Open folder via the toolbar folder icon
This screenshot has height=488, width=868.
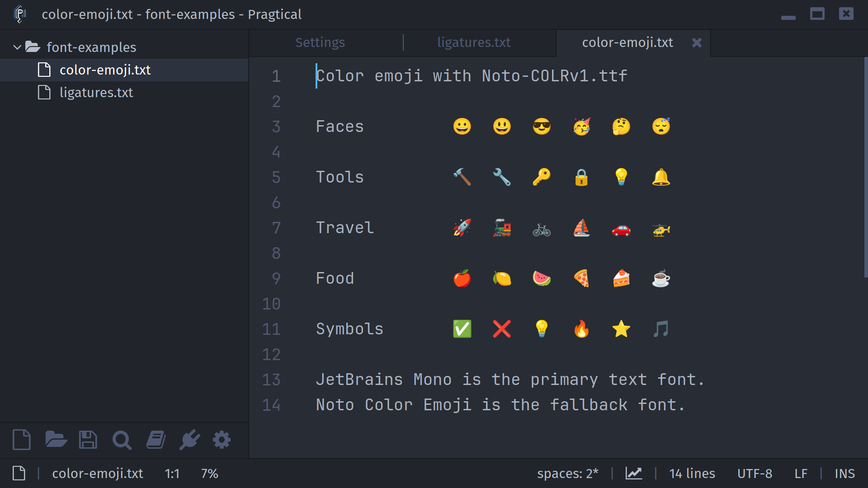(56, 440)
